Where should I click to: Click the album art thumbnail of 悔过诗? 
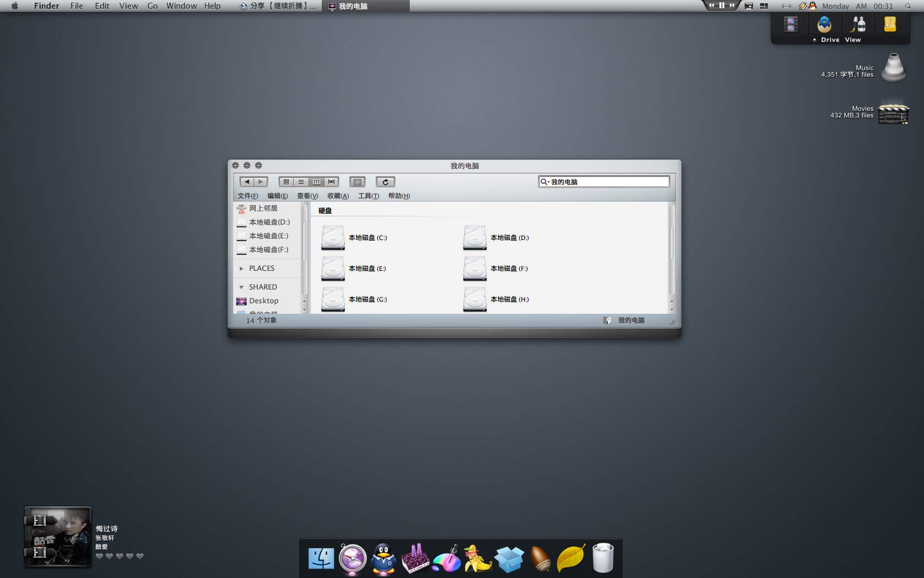pyautogui.click(x=58, y=537)
